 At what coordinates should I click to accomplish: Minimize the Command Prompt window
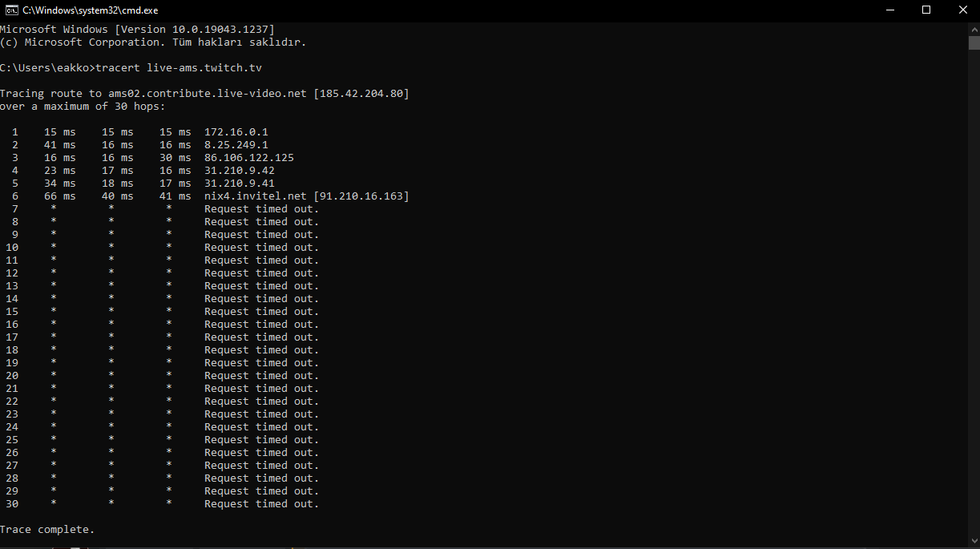coord(890,10)
